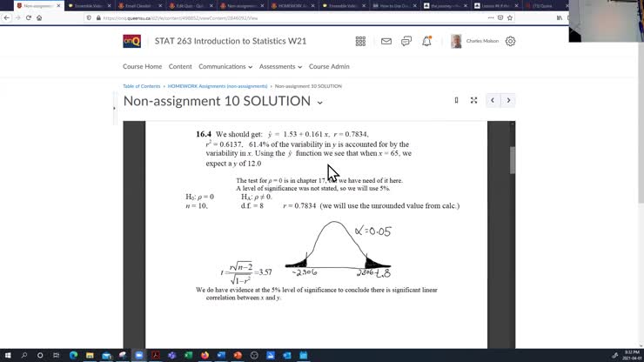Open the admin tools gear icon
The width and height of the screenshot is (644, 362).
[511, 41]
